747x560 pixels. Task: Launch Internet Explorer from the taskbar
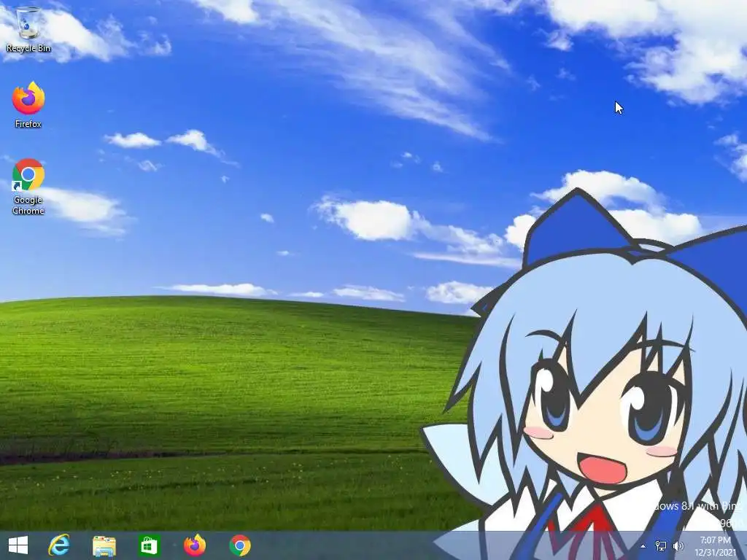[59, 545]
